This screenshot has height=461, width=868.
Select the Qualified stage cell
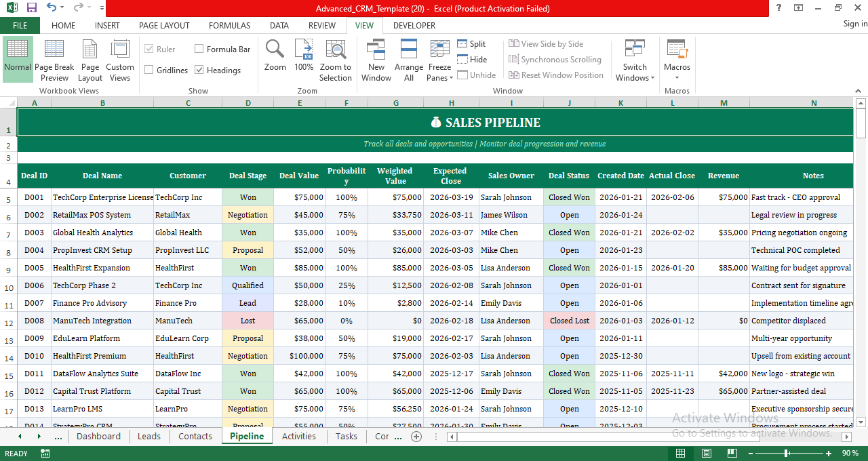click(x=248, y=285)
